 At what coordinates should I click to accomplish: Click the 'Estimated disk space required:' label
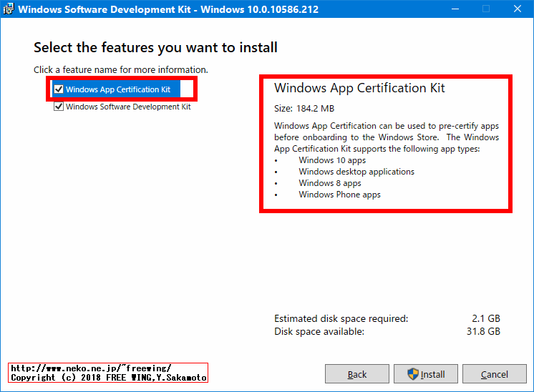coord(341,319)
